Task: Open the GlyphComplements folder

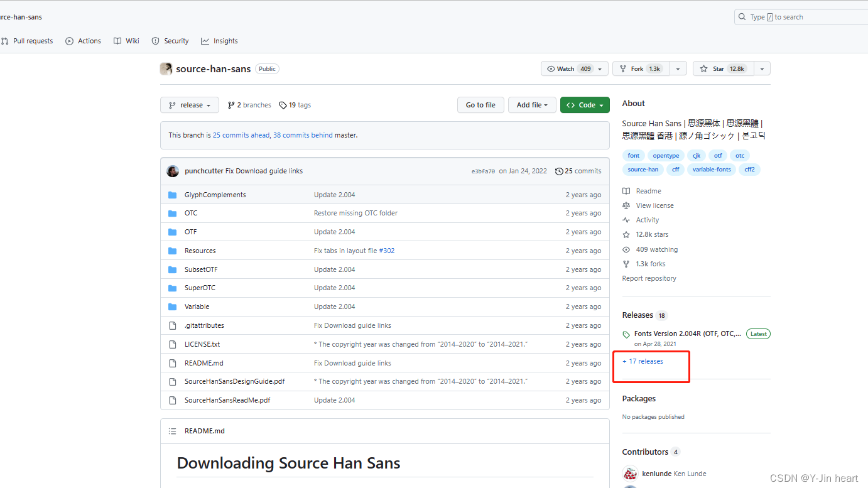Action: click(x=215, y=195)
